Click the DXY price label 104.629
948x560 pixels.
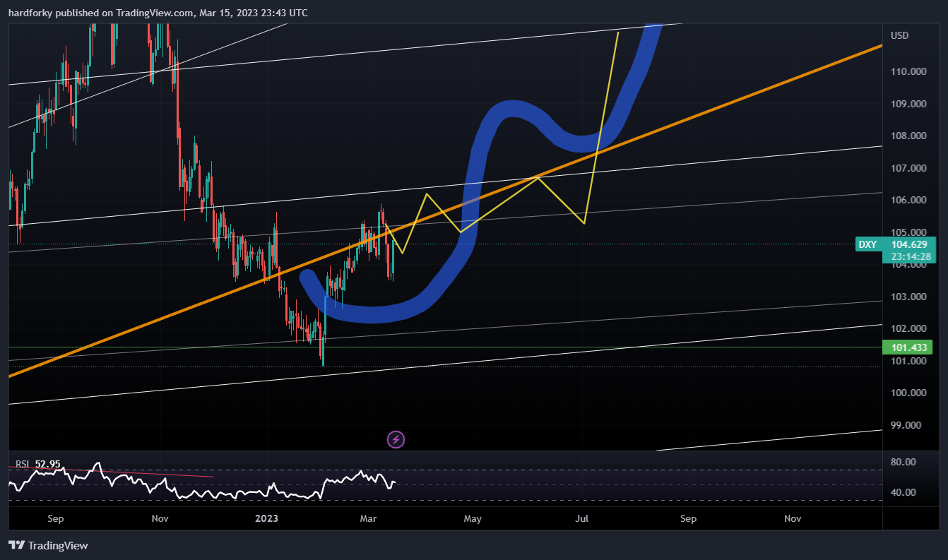(896, 244)
